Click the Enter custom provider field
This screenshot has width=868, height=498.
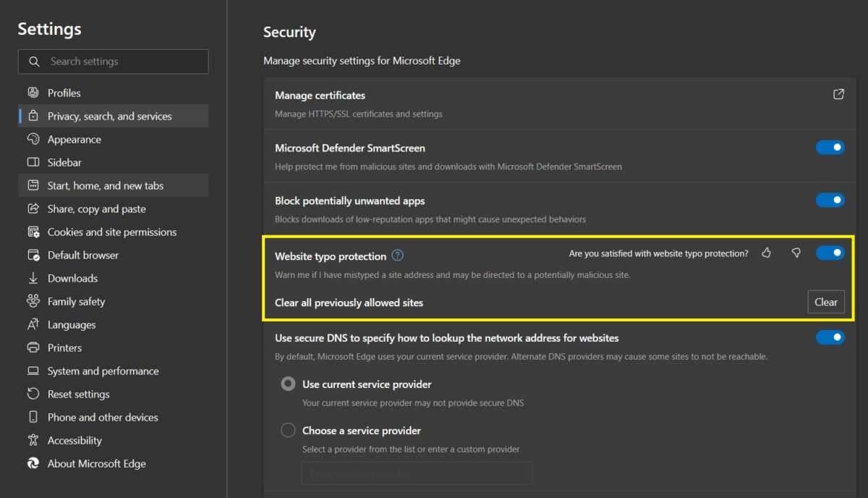[417, 473]
